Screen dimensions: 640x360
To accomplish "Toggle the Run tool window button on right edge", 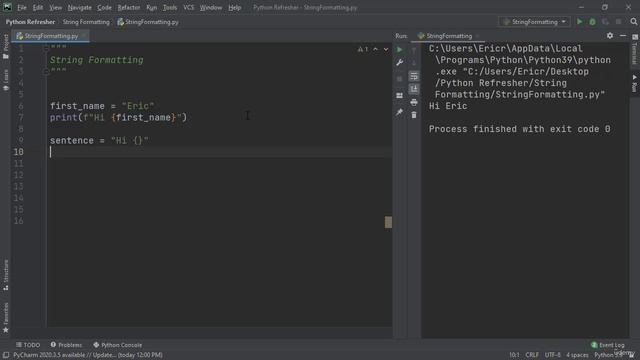I will (634, 83).
